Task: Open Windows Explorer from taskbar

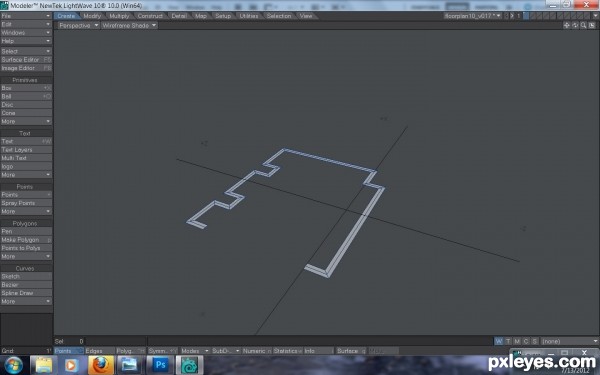Action: coord(44,365)
